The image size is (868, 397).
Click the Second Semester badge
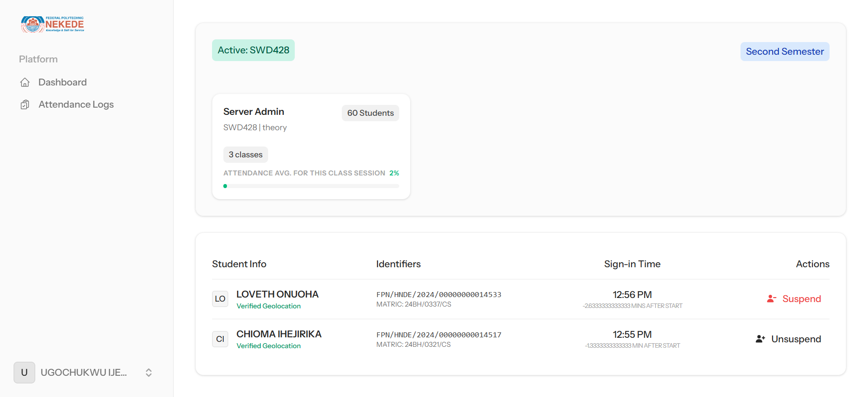tap(785, 52)
